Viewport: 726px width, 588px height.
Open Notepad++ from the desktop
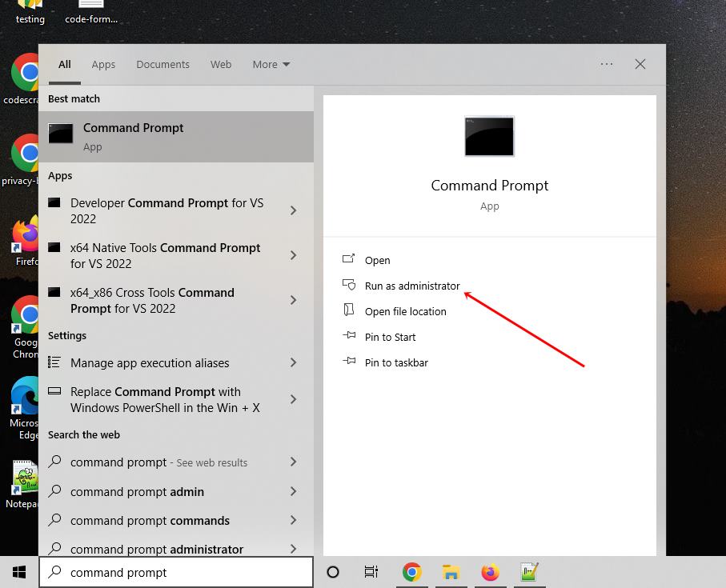(x=23, y=478)
